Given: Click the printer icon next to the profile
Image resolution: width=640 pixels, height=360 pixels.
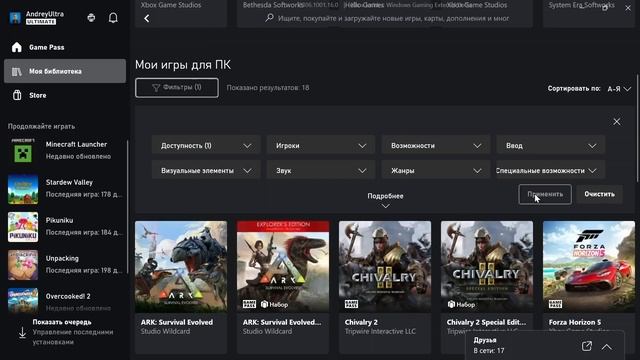Looking at the screenshot, I should click(91, 18).
